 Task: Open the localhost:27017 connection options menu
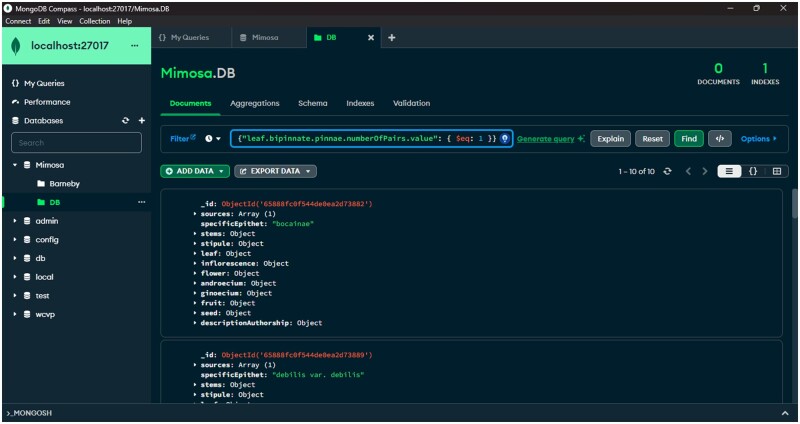tap(134, 45)
